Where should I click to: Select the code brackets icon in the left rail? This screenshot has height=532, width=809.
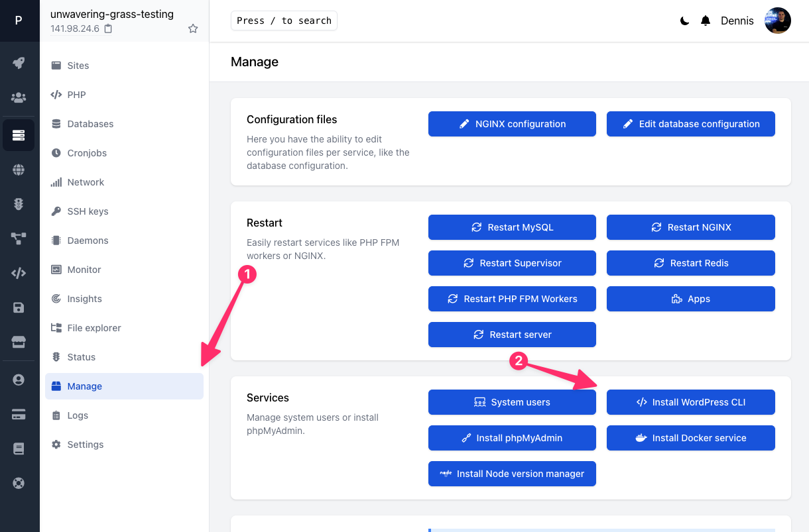pyautogui.click(x=19, y=272)
